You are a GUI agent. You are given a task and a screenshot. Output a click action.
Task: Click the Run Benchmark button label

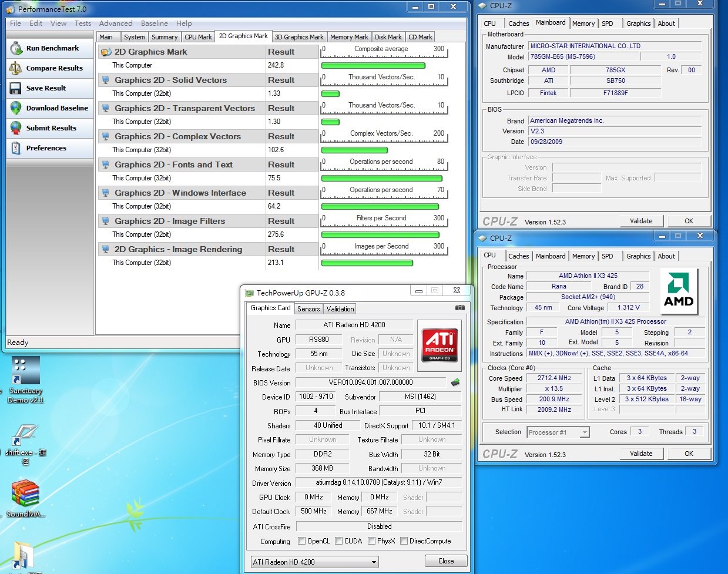point(52,48)
